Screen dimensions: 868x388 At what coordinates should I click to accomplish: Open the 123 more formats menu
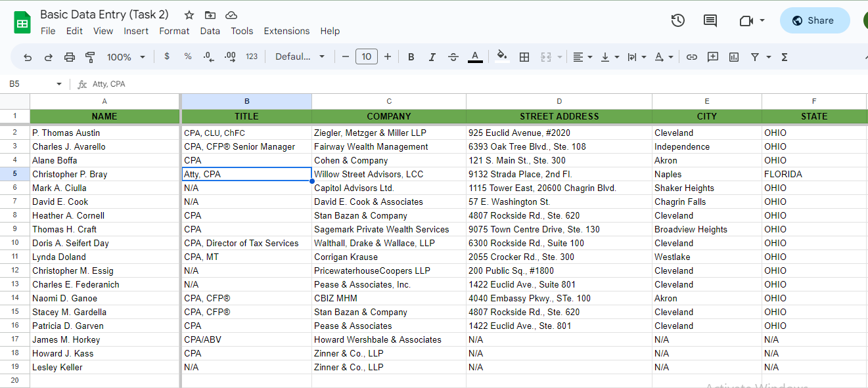pos(252,56)
